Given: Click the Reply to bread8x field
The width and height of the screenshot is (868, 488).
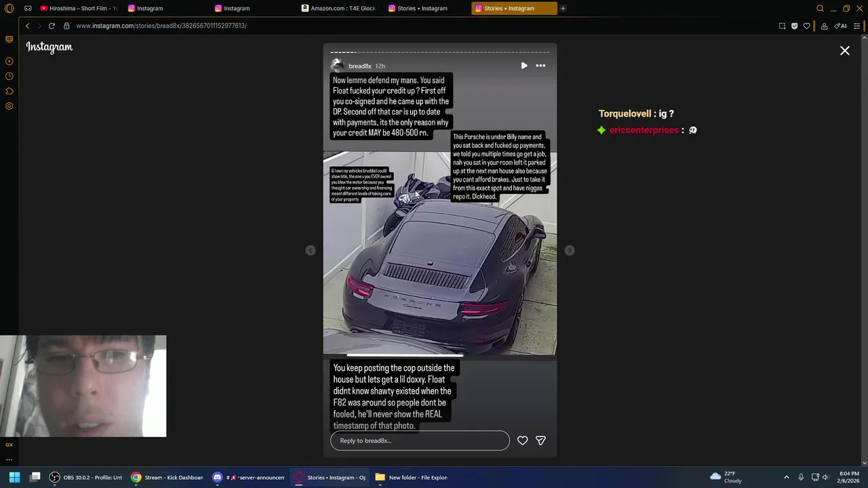Looking at the screenshot, I should (420, 441).
